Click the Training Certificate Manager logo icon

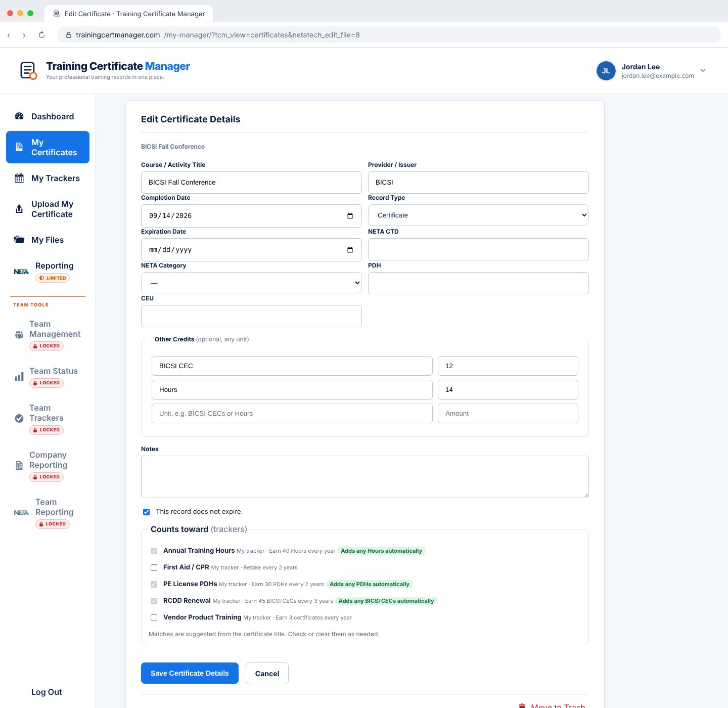click(x=28, y=71)
